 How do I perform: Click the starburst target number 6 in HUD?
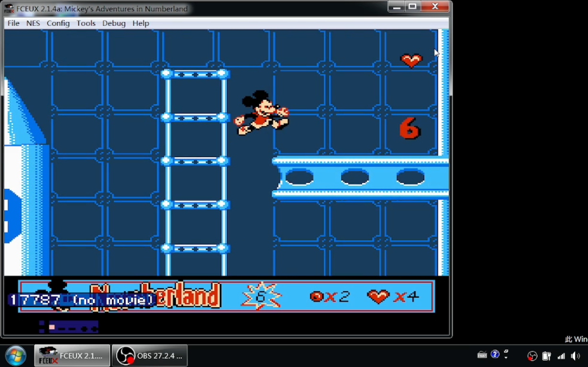[261, 296]
